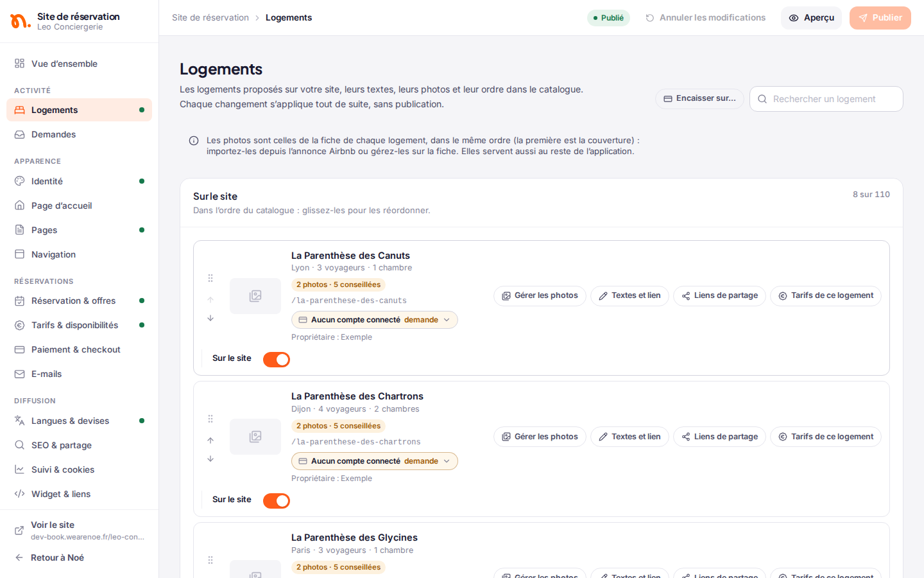Click the Paiement & checkout card icon

[x=20, y=349]
